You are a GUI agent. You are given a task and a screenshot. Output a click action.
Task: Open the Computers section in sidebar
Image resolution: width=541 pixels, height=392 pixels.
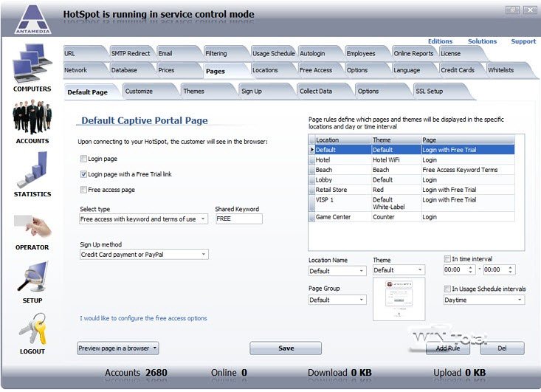point(32,65)
